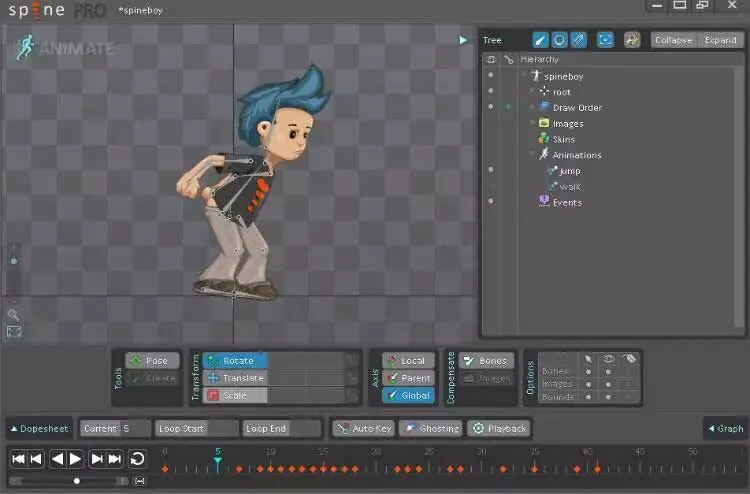
Task: Toggle visibility dot for spineboy row
Action: pyautogui.click(x=491, y=75)
